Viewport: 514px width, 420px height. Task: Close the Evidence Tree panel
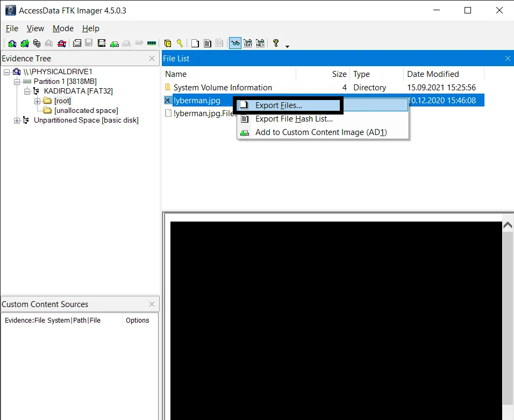click(x=152, y=59)
